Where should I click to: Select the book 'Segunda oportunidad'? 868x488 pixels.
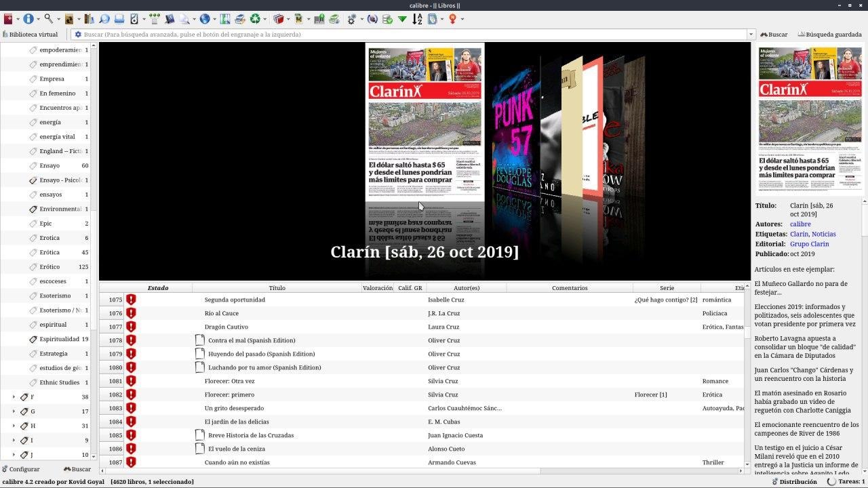click(x=235, y=300)
